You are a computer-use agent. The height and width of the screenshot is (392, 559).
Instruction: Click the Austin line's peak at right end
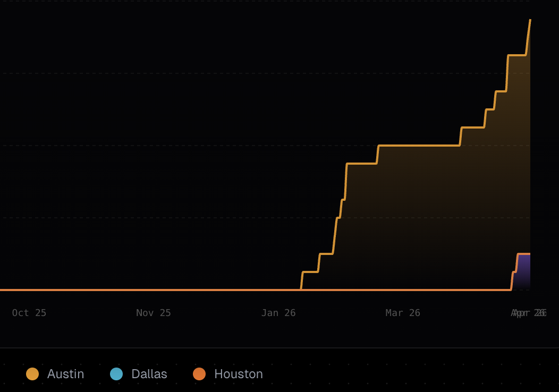point(530,21)
